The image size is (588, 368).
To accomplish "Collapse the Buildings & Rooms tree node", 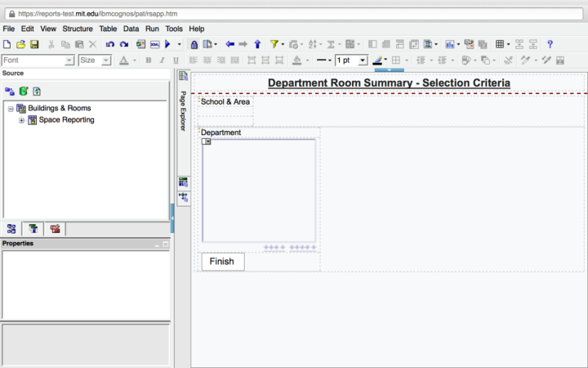I will pos(11,109).
